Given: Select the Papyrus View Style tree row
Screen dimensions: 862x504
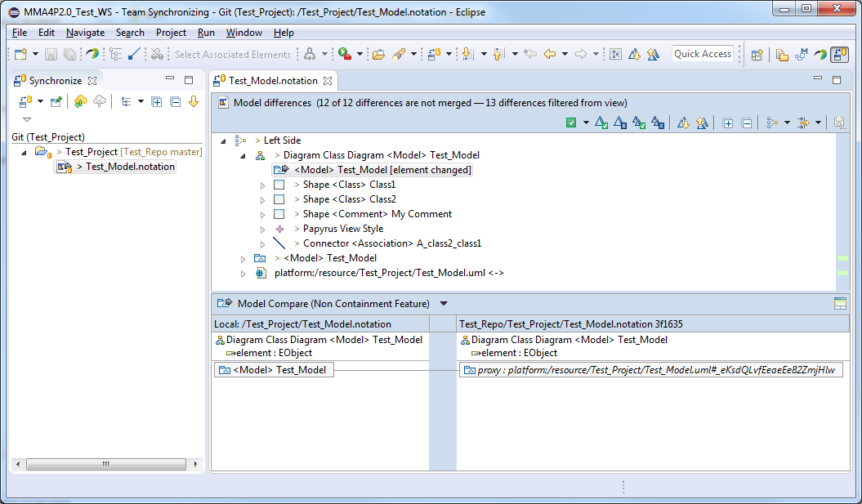Looking at the screenshot, I should [x=343, y=229].
